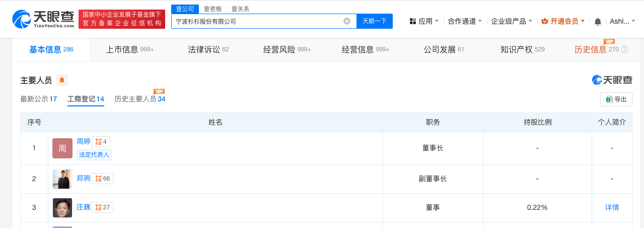Export the table with 导出 button

(616, 99)
